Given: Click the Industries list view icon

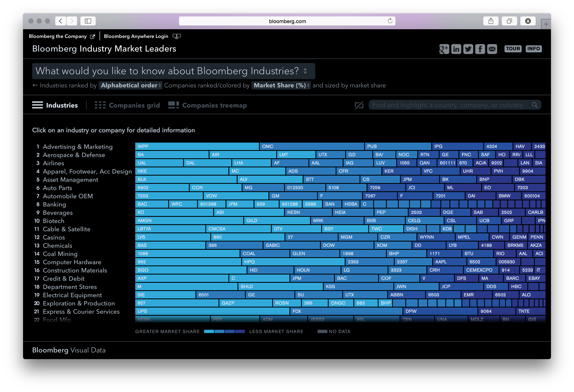Looking at the screenshot, I should tap(37, 105).
